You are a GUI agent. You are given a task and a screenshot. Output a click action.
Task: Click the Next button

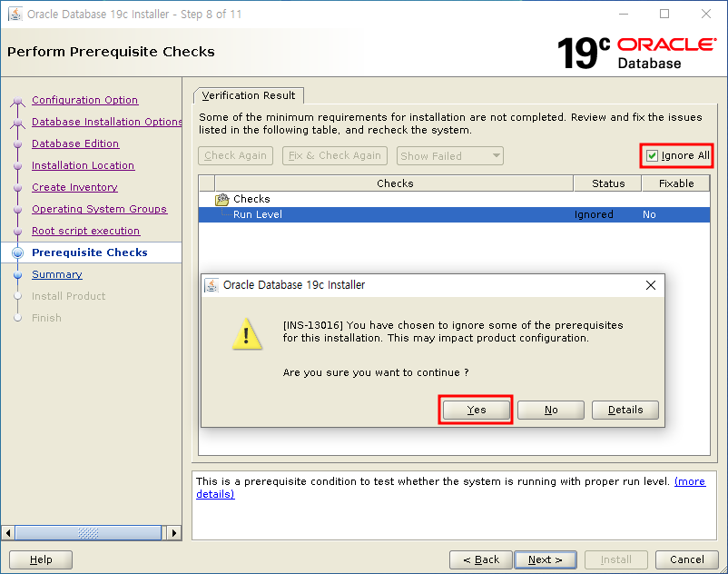pos(546,559)
